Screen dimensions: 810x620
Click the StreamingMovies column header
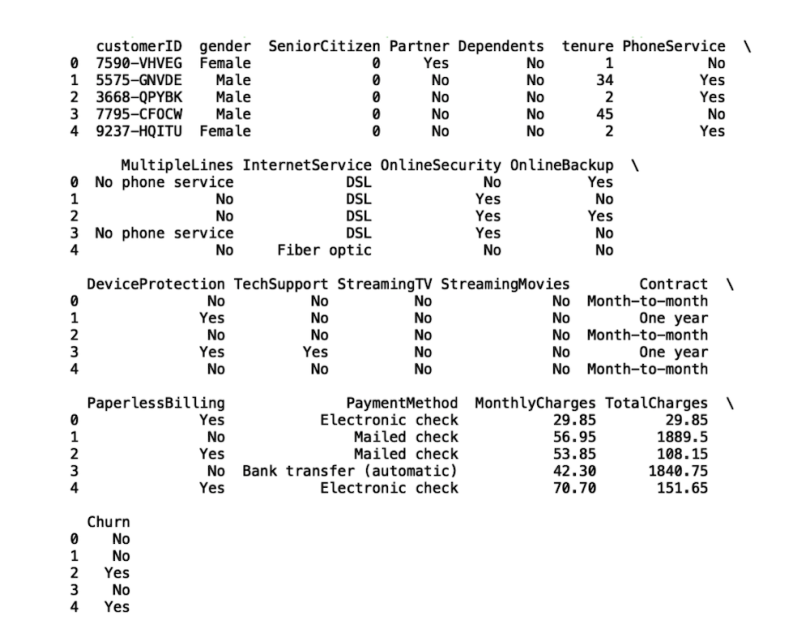click(505, 284)
